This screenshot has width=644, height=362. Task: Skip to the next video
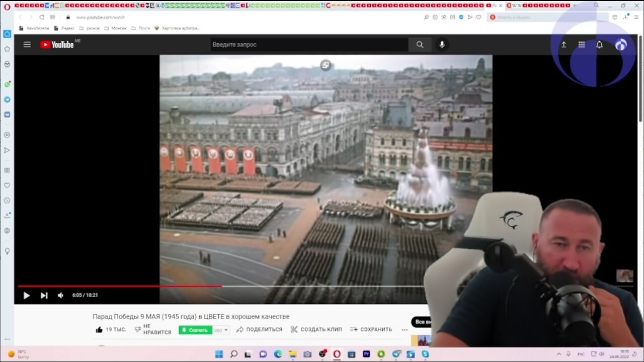pyautogui.click(x=44, y=296)
